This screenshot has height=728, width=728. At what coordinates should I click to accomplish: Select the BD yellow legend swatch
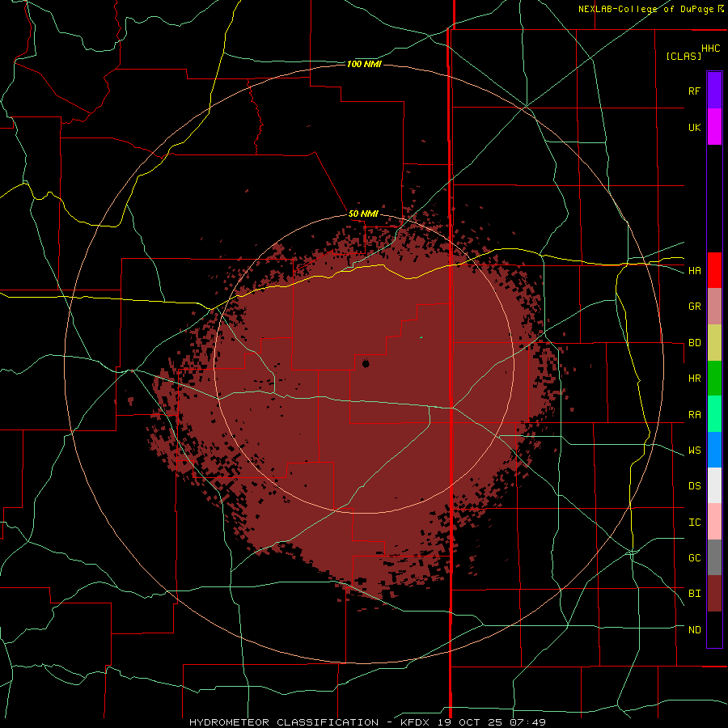714,343
